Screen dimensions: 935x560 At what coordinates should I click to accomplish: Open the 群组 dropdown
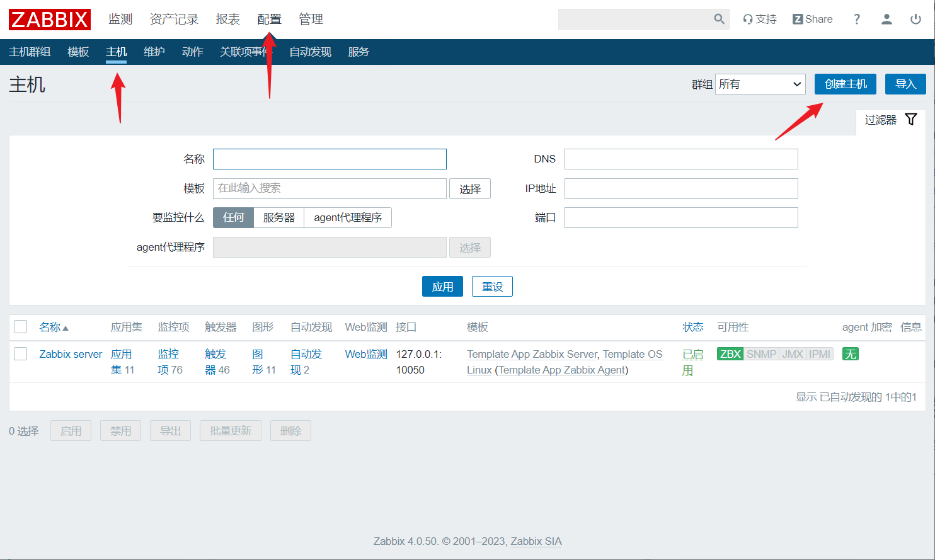pos(760,84)
